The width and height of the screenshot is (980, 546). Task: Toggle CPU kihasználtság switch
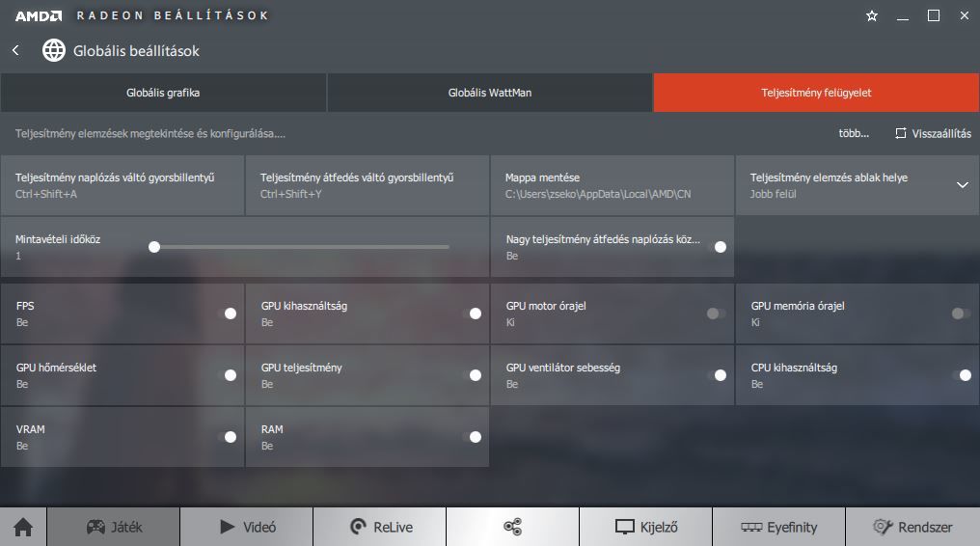click(962, 375)
